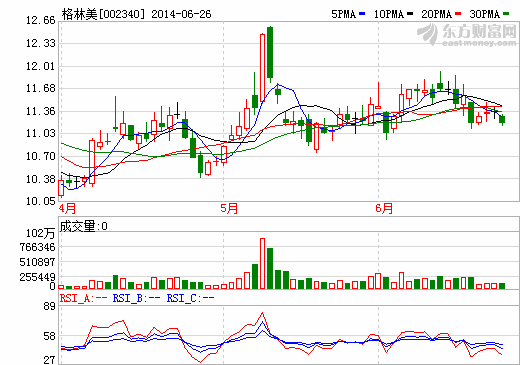520x365 pixels.
Task: Click the 102万 volume axis label
Action: (x=40, y=233)
